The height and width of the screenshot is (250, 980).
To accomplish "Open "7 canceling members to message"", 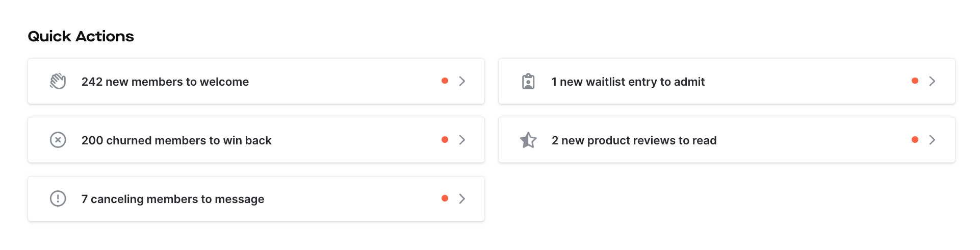I will [x=256, y=198].
